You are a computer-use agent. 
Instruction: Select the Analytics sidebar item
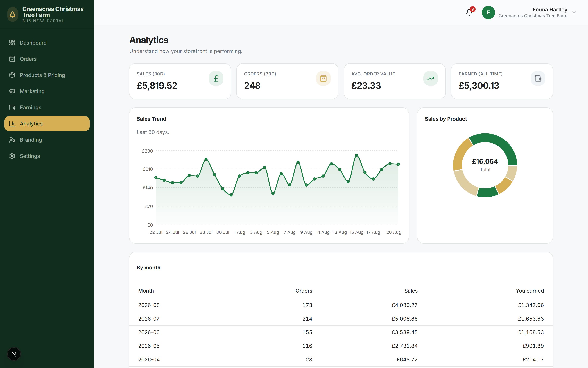(47, 124)
